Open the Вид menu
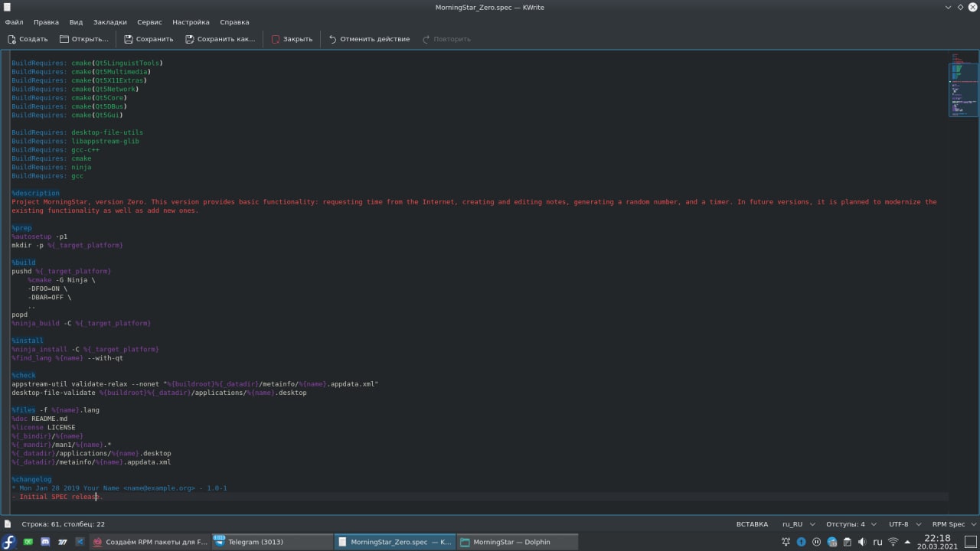Screen dimensions: 980x551 [76, 22]
